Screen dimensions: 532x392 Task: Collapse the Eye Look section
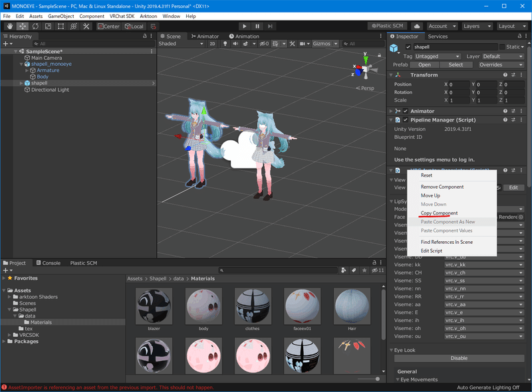pyautogui.click(x=392, y=350)
